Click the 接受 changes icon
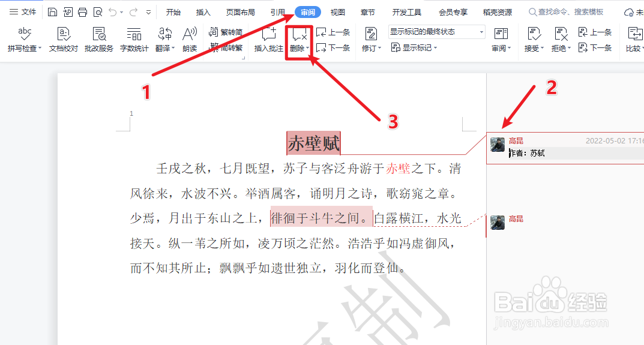The width and height of the screenshot is (644, 345). point(534,34)
